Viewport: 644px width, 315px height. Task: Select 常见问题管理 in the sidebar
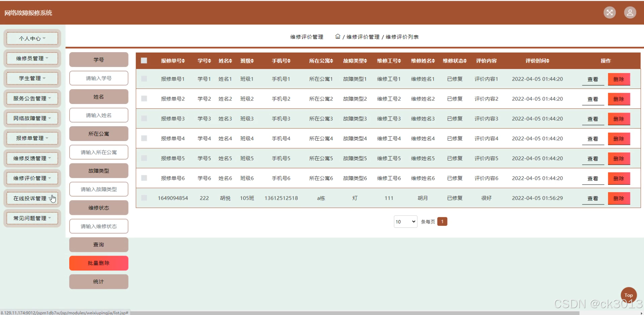[x=32, y=218]
